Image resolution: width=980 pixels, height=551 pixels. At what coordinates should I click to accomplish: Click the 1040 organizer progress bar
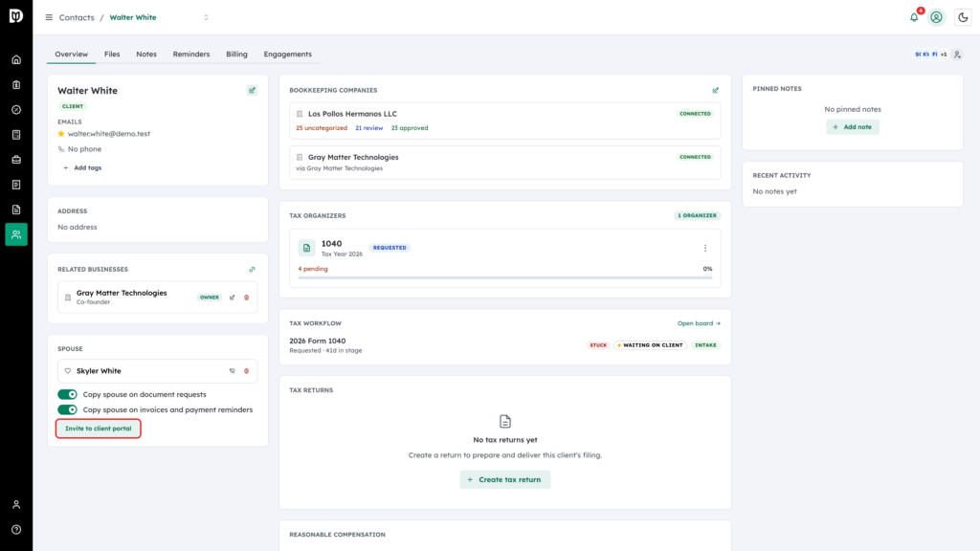(x=505, y=277)
